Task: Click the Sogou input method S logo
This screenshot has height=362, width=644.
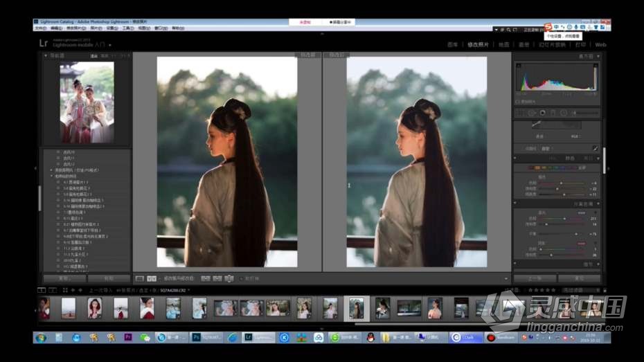Action: [548, 27]
